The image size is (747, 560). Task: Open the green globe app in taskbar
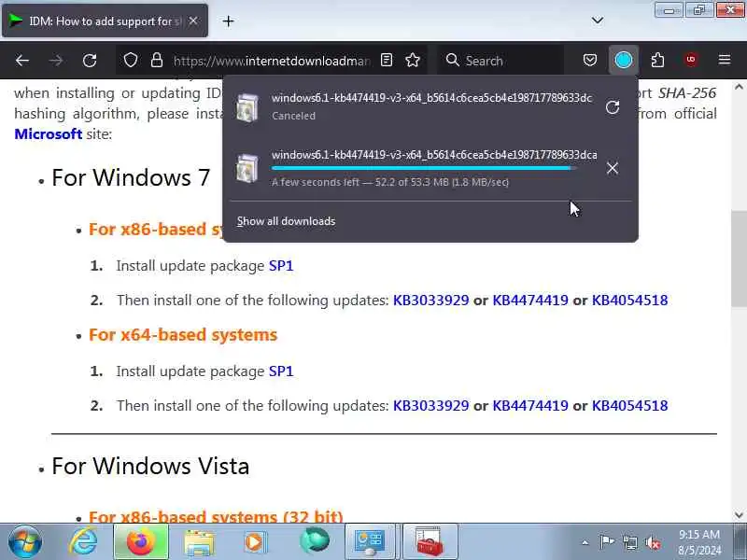(x=315, y=541)
